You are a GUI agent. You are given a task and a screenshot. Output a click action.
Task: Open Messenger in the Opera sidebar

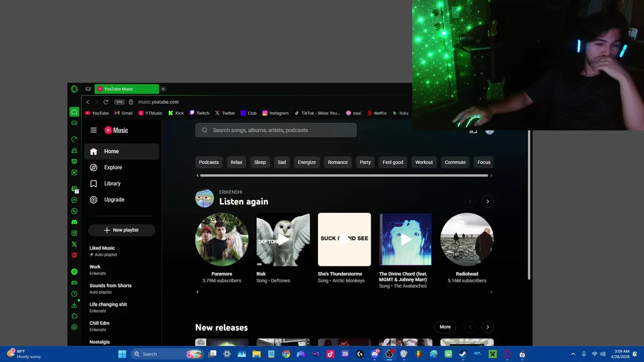coord(74,200)
